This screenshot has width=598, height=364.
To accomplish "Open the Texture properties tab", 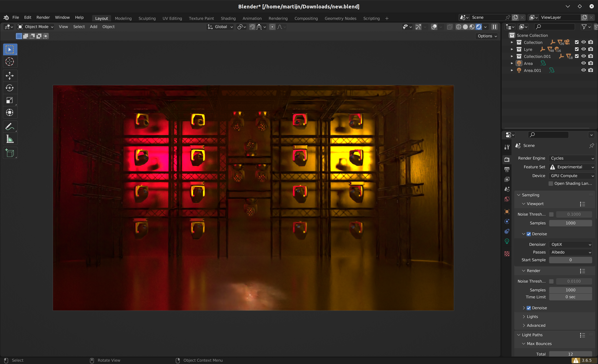I will [x=507, y=254].
